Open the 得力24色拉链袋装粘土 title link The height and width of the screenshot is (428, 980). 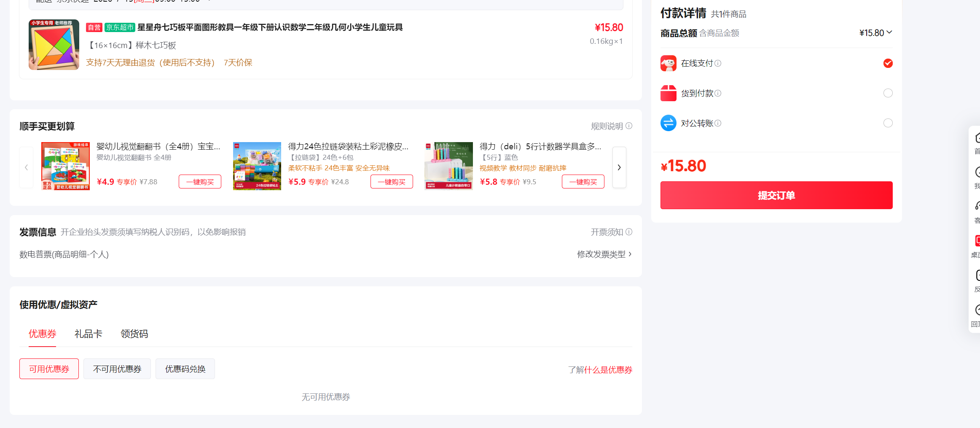(348, 146)
